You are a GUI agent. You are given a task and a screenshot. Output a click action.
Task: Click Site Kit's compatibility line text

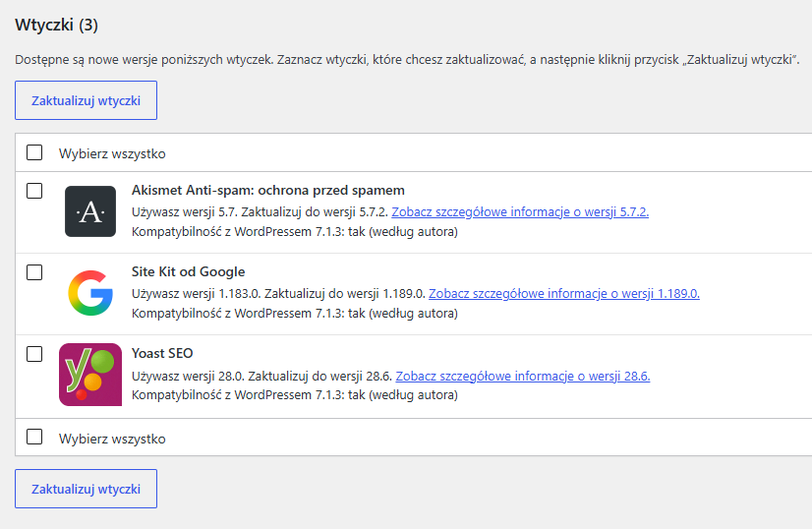[x=295, y=314]
